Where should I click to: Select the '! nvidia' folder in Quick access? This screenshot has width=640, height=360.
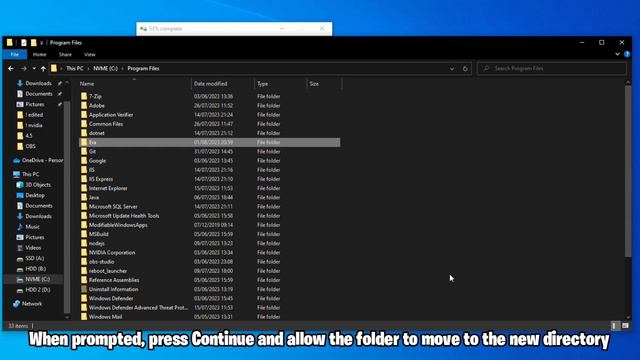[34, 125]
